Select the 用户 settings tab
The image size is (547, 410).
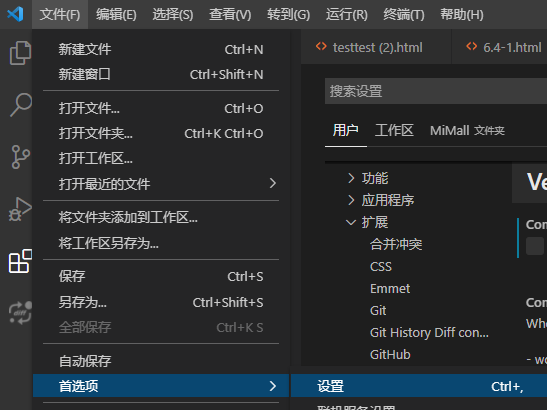click(345, 131)
